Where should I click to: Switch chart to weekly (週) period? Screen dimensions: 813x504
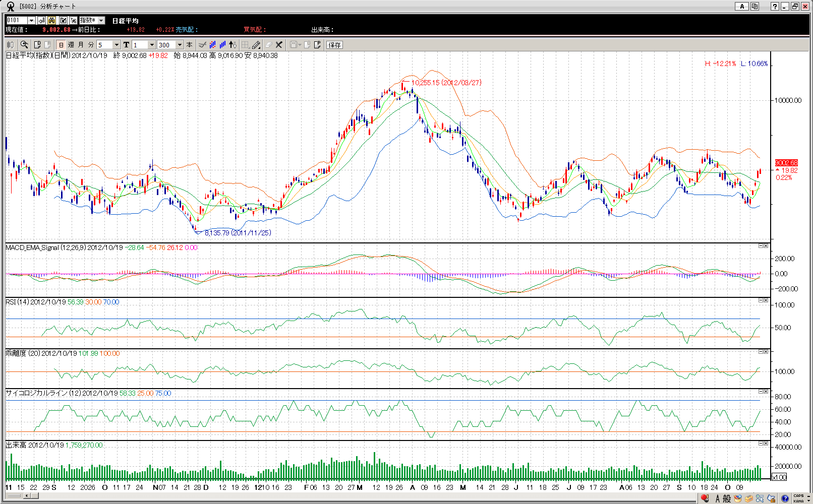tap(71, 45)
